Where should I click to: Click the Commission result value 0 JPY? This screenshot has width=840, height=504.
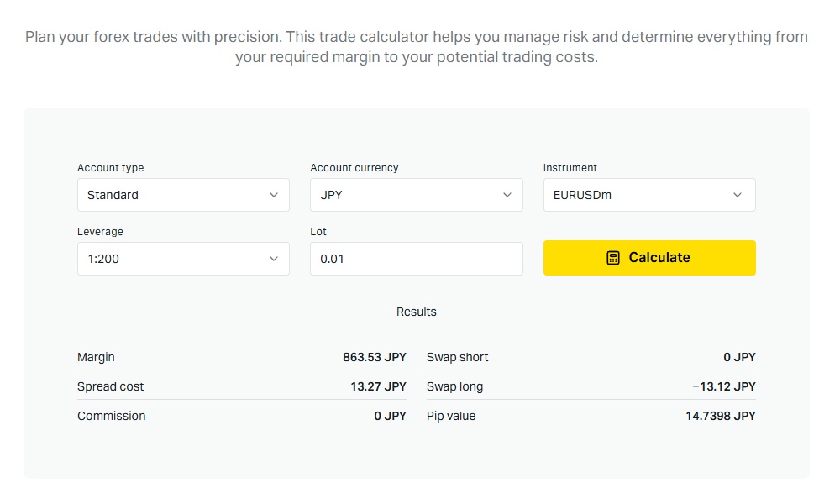390,416
